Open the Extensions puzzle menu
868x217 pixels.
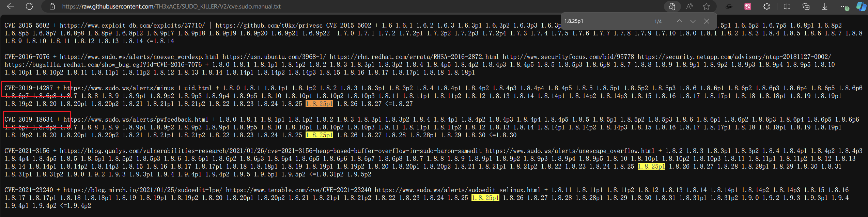click(x=766, y=6)
